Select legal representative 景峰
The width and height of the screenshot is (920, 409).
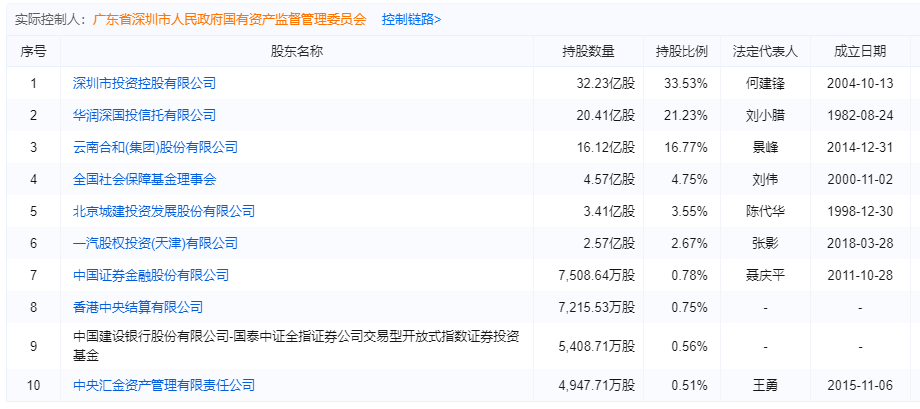[x=765, y=147]
